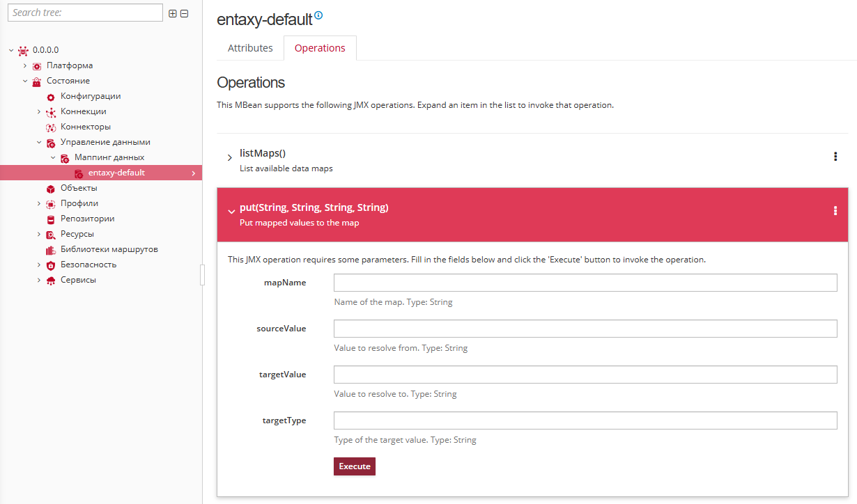Open kebab menu for put operation
This screenshot has height=504, width=857.
[x=835, y=211]
